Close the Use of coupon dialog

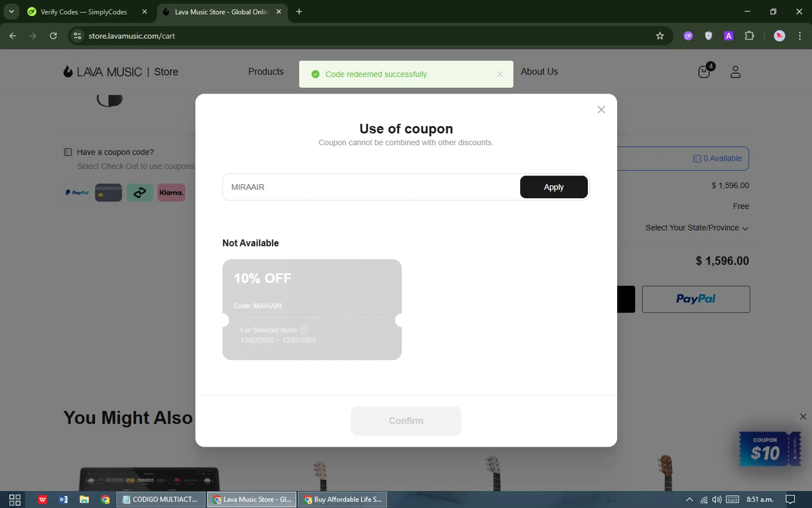pos(601,109)
